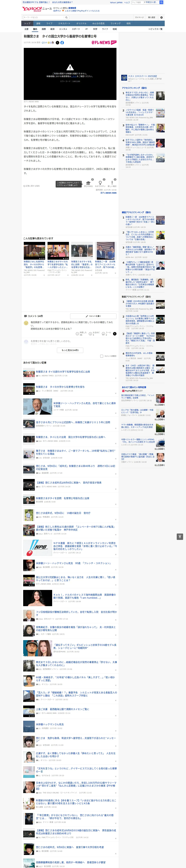Click the top web search blue button
This screenshot has height=868, width=186.
161,2
